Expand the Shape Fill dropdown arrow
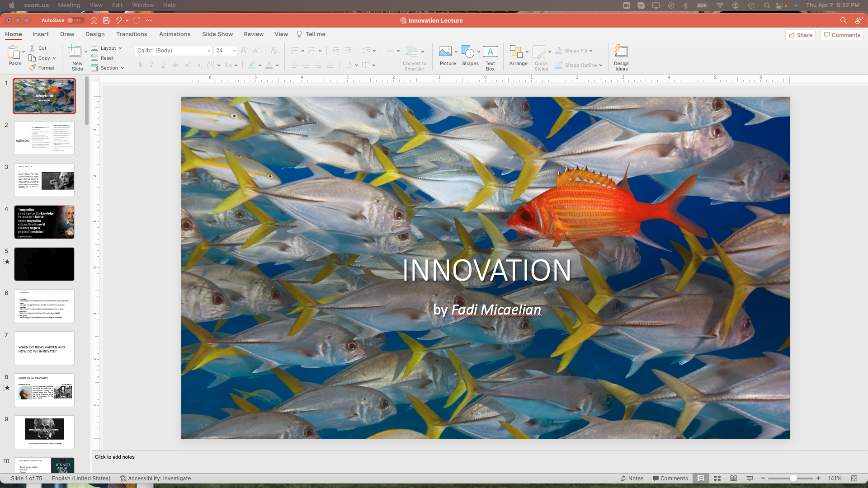The width and height of the screenshot is (868, 488). (591, 51)
